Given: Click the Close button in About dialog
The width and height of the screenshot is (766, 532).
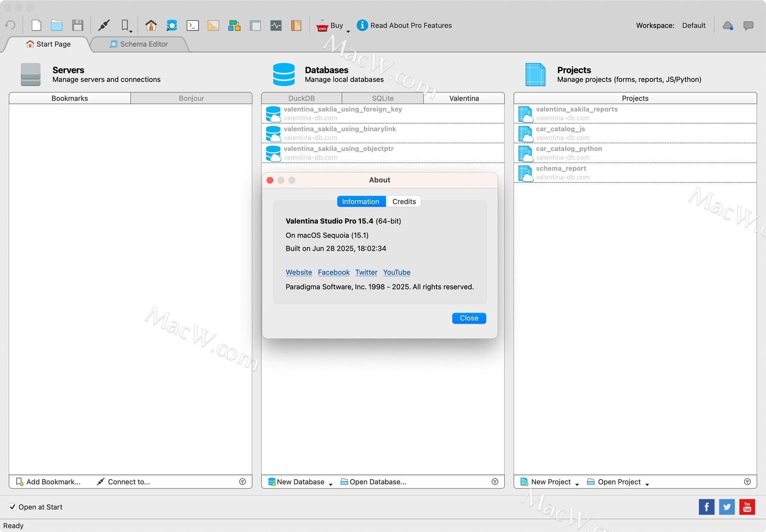Looking at the screenshot, I should click(x=469, y=318).
